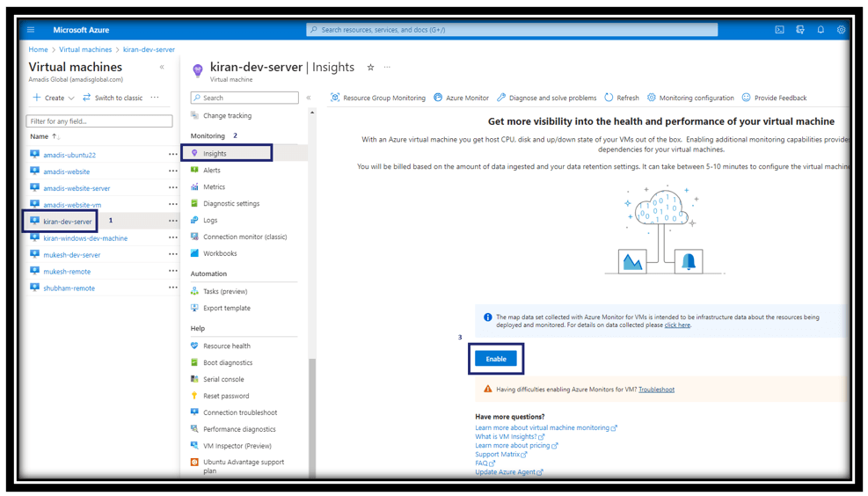Open VM Inspector (Preview)

click(237, 446)
